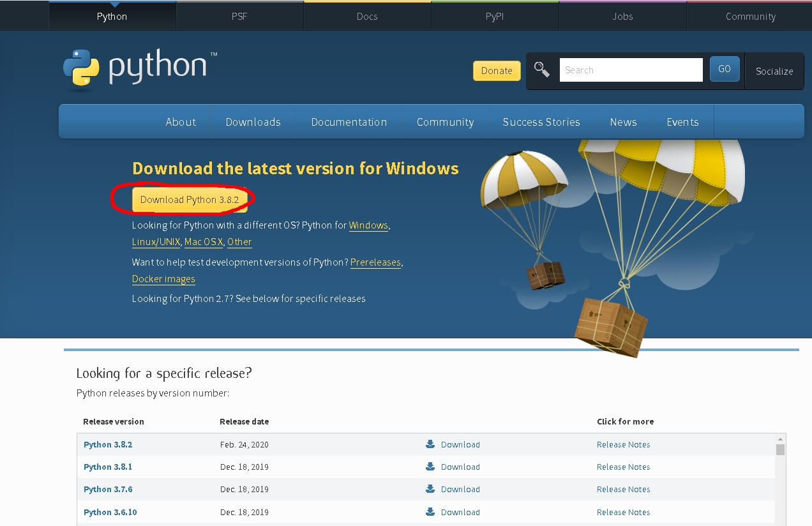
Task: Click the releases list scrollbar thumb
Action: point(780,450)
